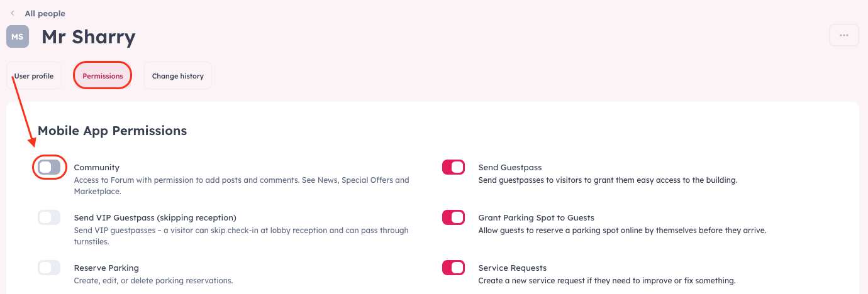Toggle the Send VIP Guestpass switch
The width and height of the screenshot is (868, 294).
point(49,217)
